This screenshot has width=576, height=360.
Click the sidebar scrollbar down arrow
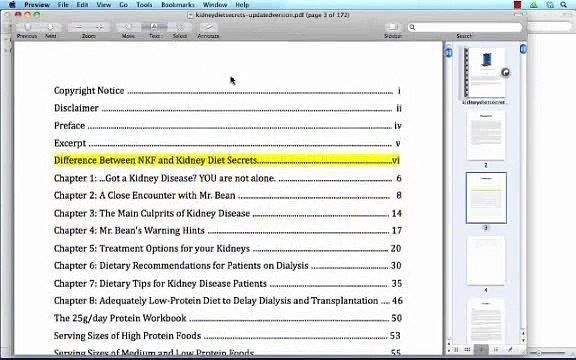pos(523,339)
